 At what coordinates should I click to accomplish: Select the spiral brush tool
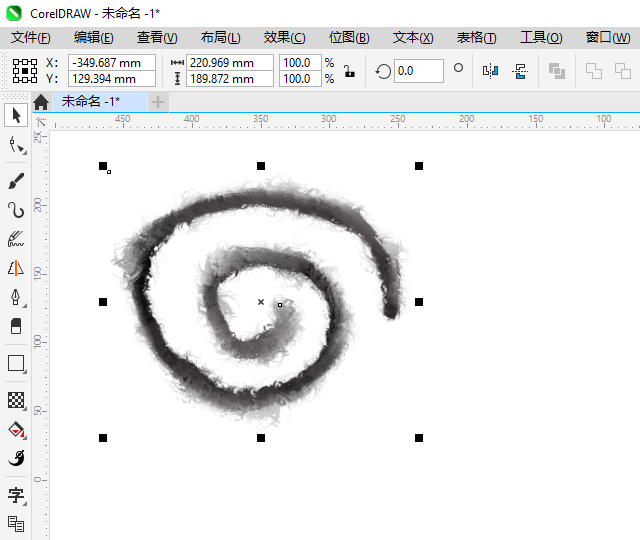pos(16,458)
